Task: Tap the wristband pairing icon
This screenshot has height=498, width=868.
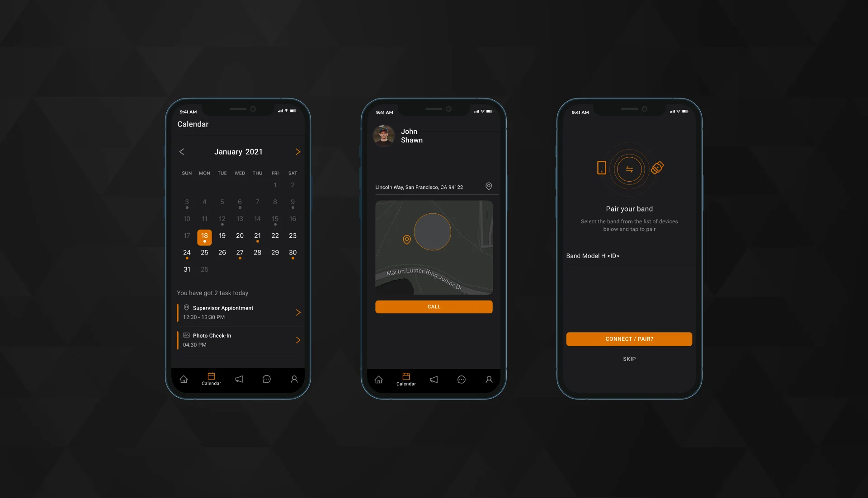Action: click(x=656, y=167)
